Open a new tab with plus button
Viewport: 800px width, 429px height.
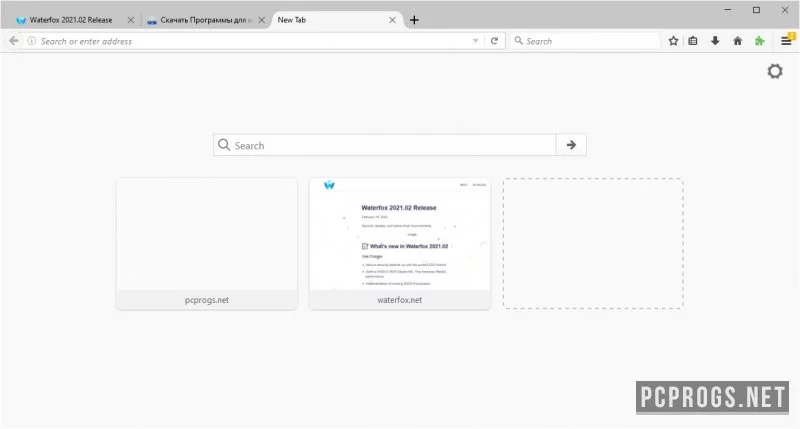(414, 20)
